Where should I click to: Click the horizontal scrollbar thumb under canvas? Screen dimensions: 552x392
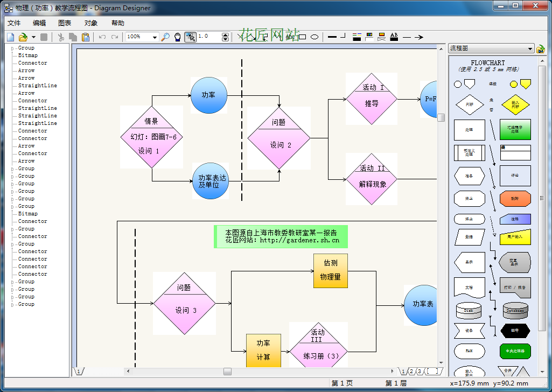(227, 372)
